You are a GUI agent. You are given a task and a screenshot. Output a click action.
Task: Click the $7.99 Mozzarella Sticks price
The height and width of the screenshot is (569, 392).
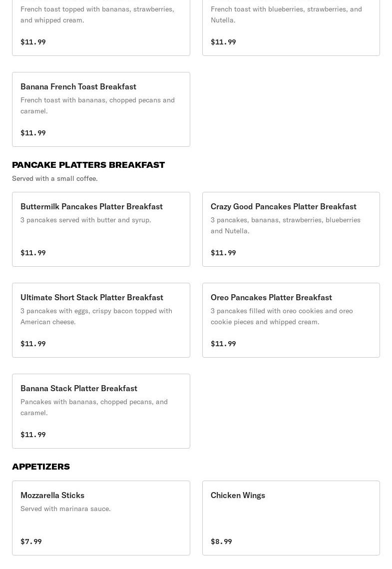pos(31,542)
